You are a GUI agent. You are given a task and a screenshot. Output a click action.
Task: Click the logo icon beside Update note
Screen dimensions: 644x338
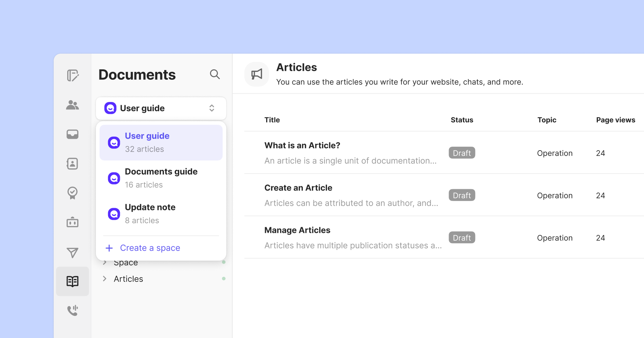(x=114, y=214)
